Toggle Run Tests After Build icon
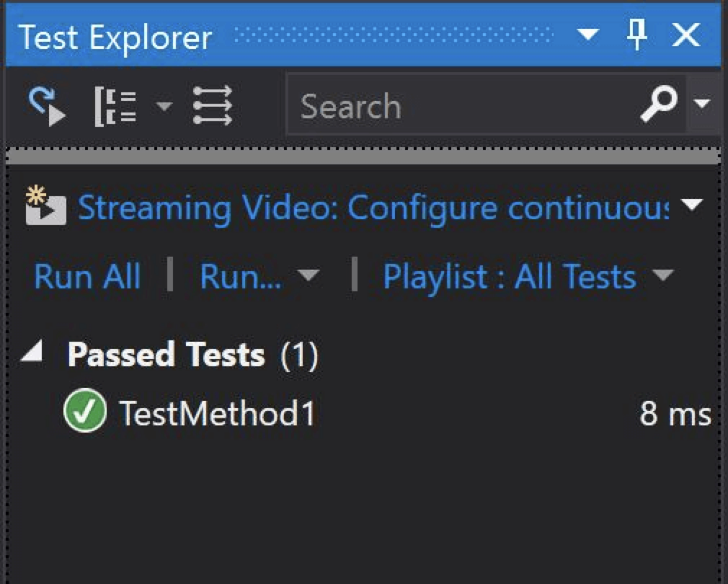 48,107
